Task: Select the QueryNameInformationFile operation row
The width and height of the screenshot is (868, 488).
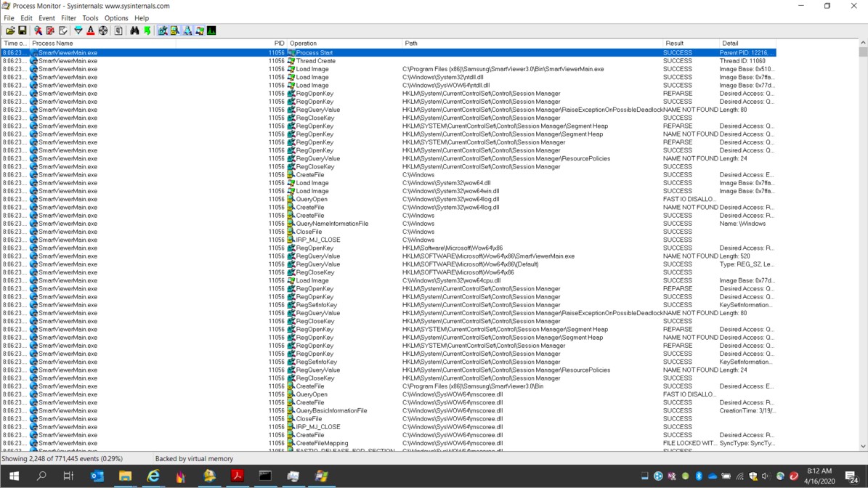Action: (388, 224)
